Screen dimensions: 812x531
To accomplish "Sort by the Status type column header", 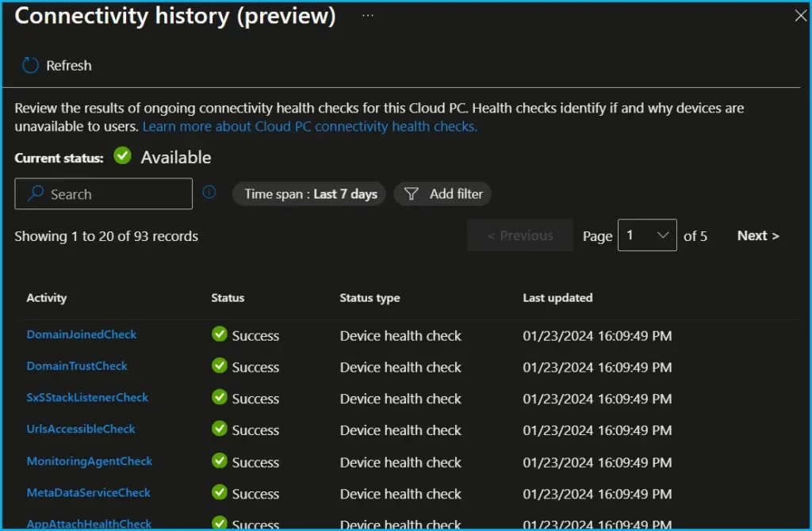I will coord(370,297).
